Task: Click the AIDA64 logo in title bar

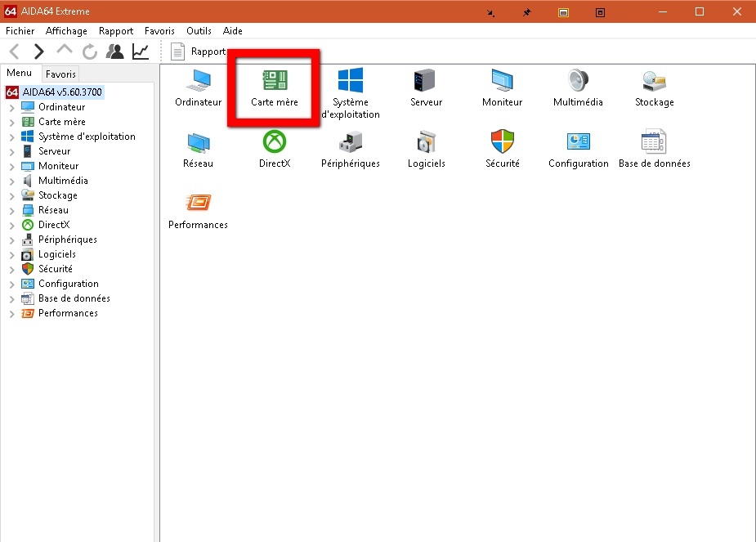Action: tap(11, 11)
